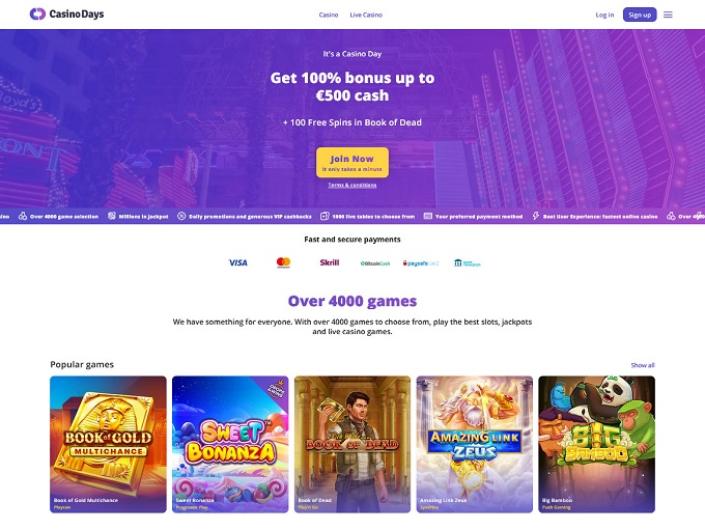
Task: Click the Sign up button
Action: coord(640,15)
